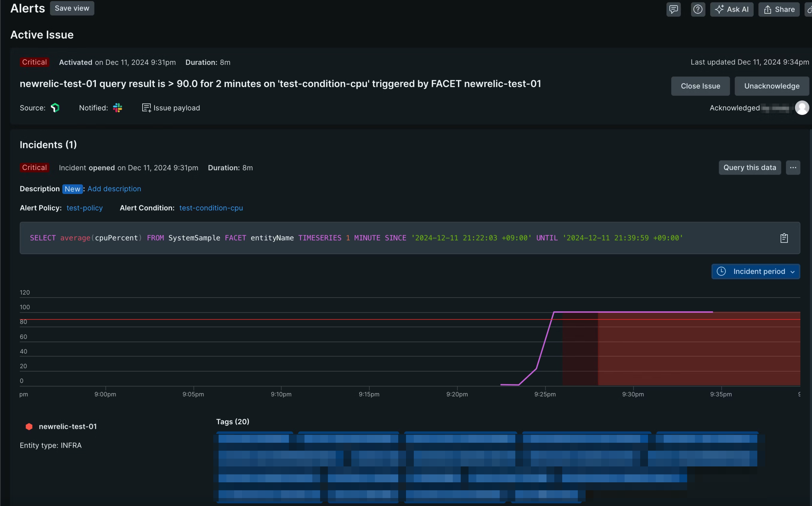This screenshot has height=506, width=812.
Task: Click the Slack notified icon
Action: 118,108
